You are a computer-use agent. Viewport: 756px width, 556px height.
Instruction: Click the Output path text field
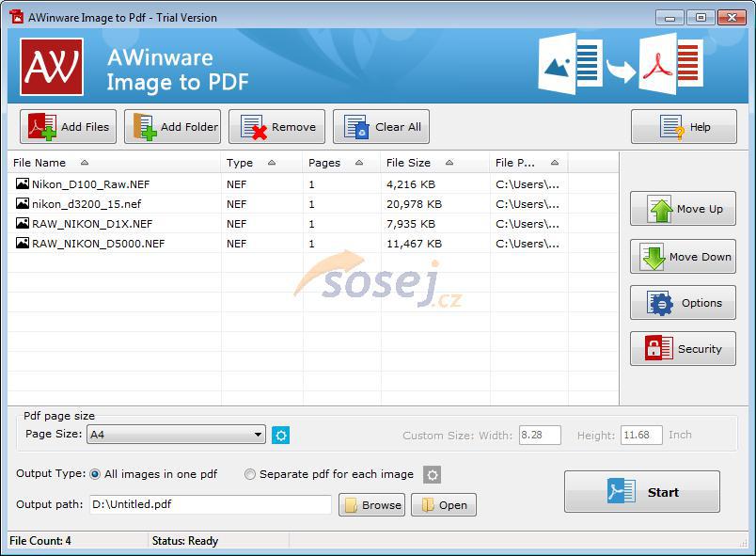[211, 504]
